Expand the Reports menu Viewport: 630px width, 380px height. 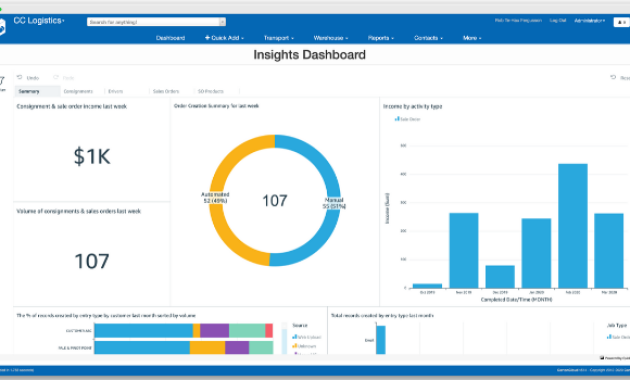click(380, 38)
